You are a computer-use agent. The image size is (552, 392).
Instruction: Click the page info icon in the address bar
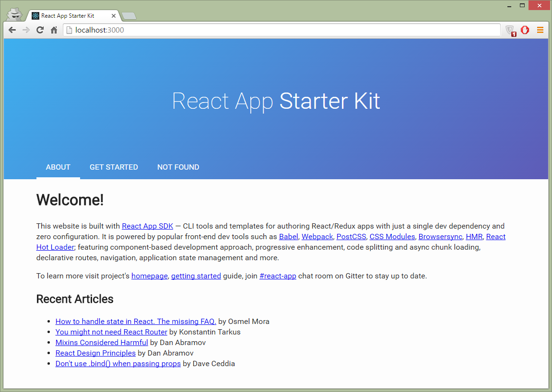point(69,30)
